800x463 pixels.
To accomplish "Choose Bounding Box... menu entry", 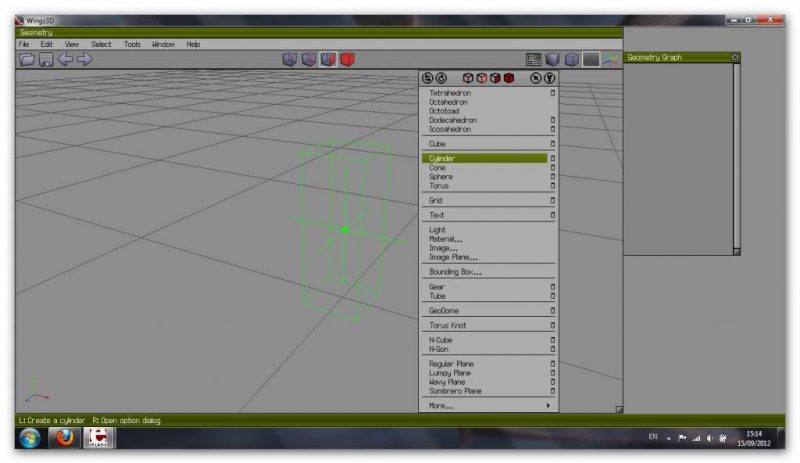I will [x=455, y=272].
